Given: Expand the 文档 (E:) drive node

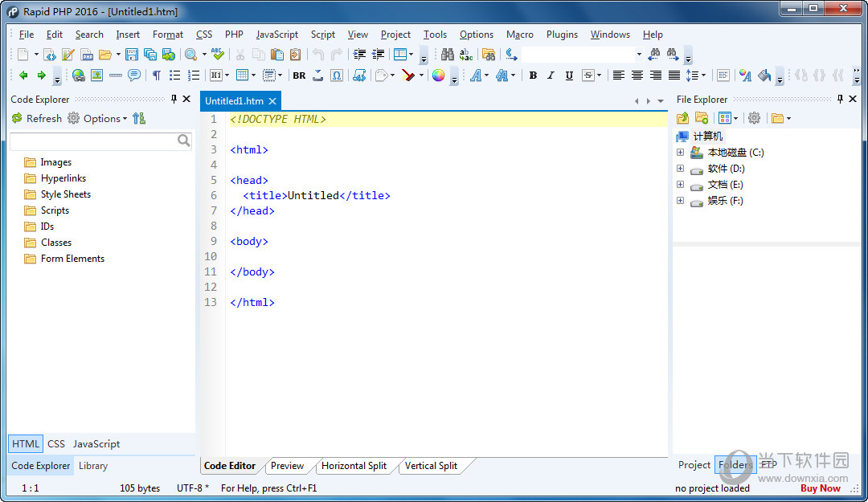Looking at the screenshot, I should pyautogui.click(x=681, y=184).
